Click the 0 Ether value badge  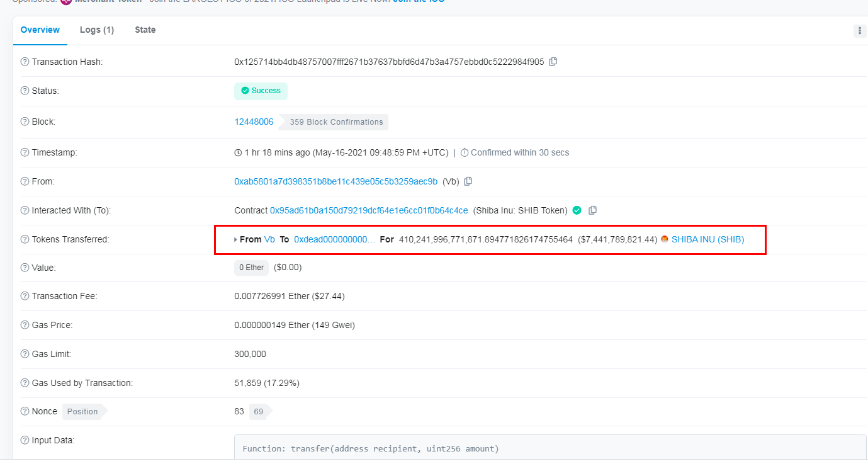click(x=251, y=268)
